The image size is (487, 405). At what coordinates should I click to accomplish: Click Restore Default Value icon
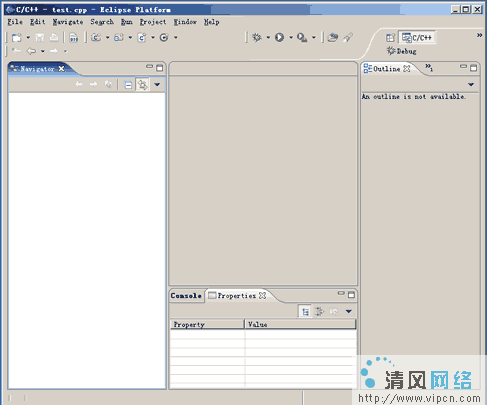[334, 312]
